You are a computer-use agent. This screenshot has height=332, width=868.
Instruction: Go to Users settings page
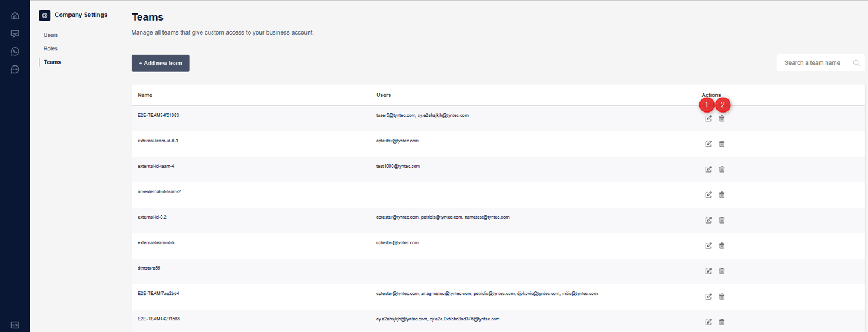coord(51,35)
